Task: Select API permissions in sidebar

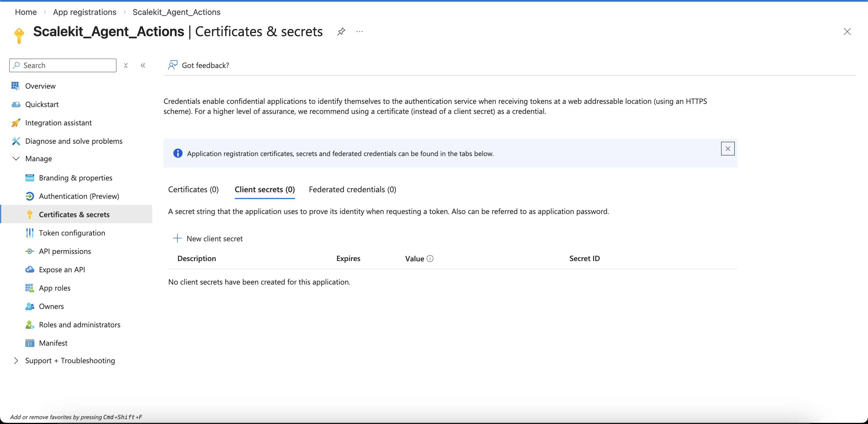Action: 65,251
